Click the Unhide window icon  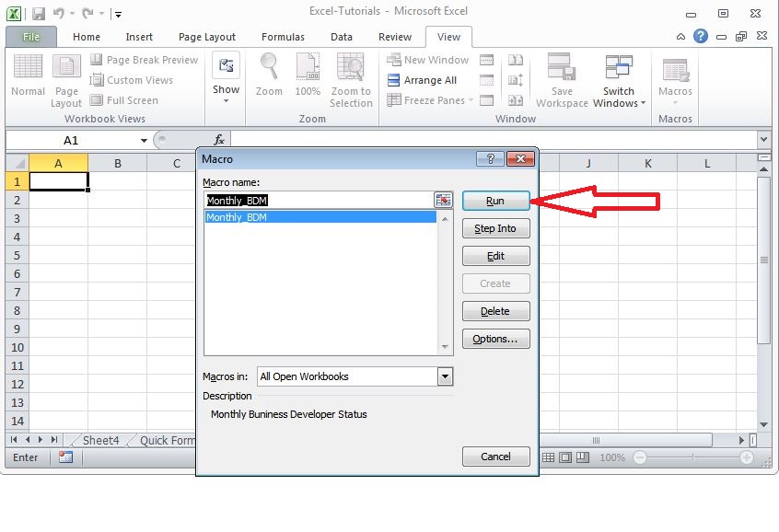pos(486,100)
